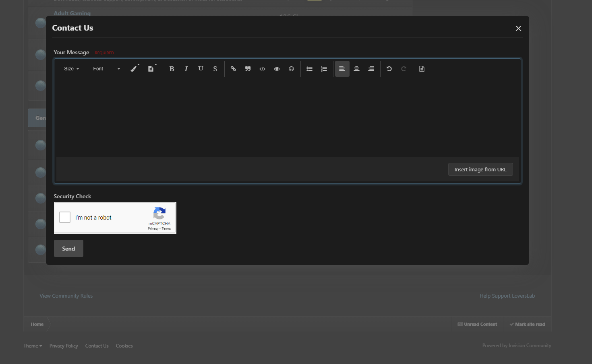Click Insert image from URL
Screen dimensions: 592x364
point(480,169)
